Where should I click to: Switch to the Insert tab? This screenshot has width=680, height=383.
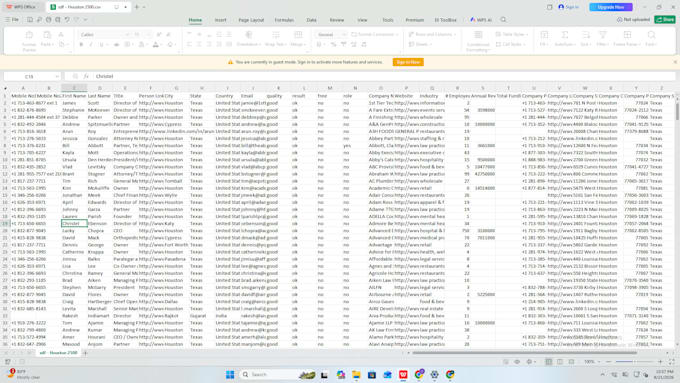tap(220, 20)
